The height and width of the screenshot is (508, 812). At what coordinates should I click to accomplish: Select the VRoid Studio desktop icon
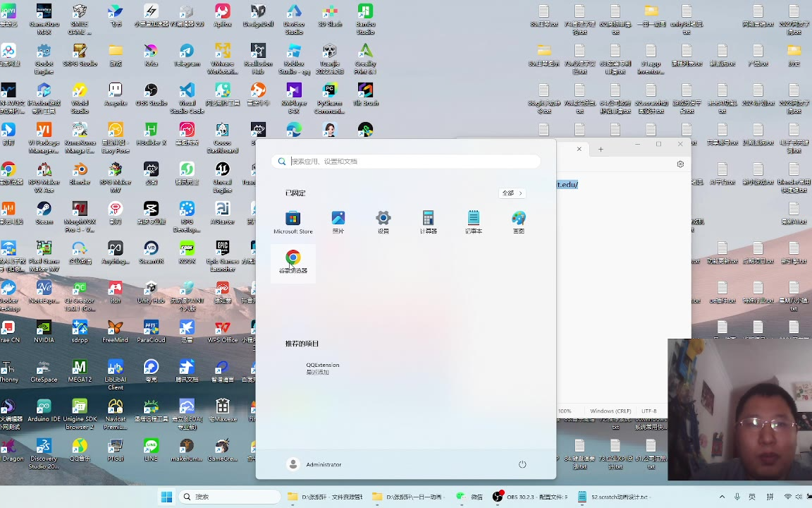80,99
